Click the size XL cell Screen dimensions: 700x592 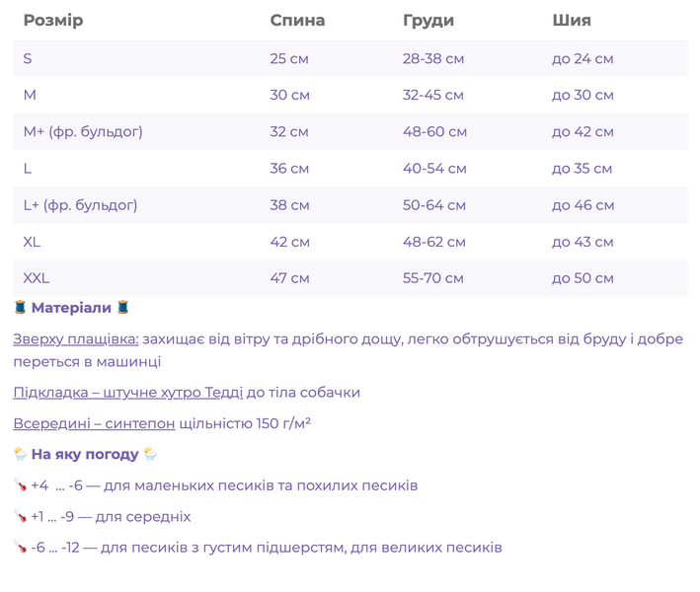coord(32,242)
